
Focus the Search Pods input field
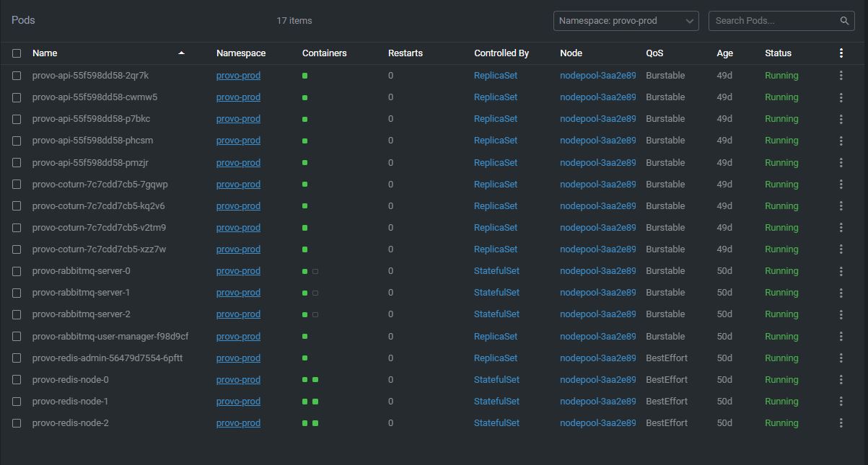(x=772, y=21)
